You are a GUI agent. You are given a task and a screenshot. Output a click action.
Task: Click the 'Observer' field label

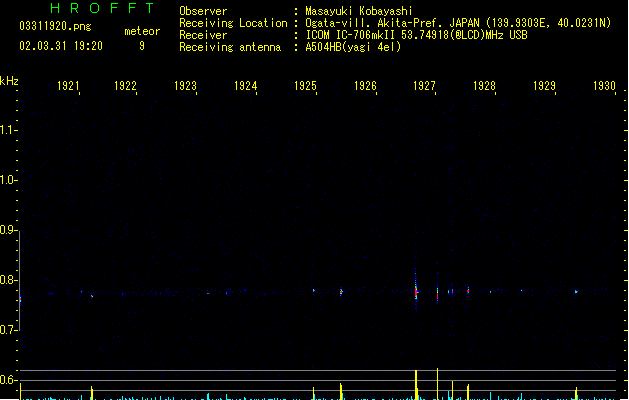(x=203, y=11)
